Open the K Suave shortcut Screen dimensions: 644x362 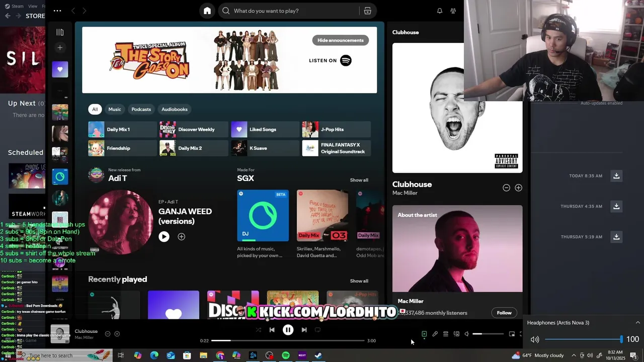[265, 148]
